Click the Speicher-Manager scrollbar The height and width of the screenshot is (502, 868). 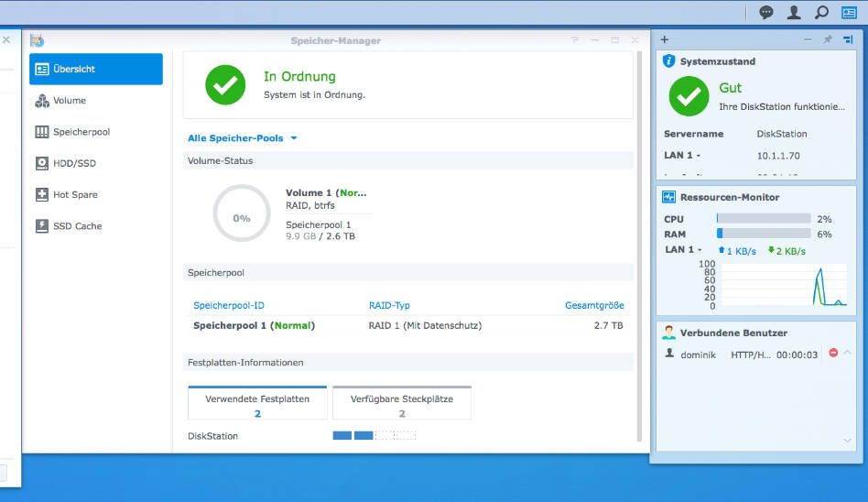pyautogui.click(x=639, y=246)
